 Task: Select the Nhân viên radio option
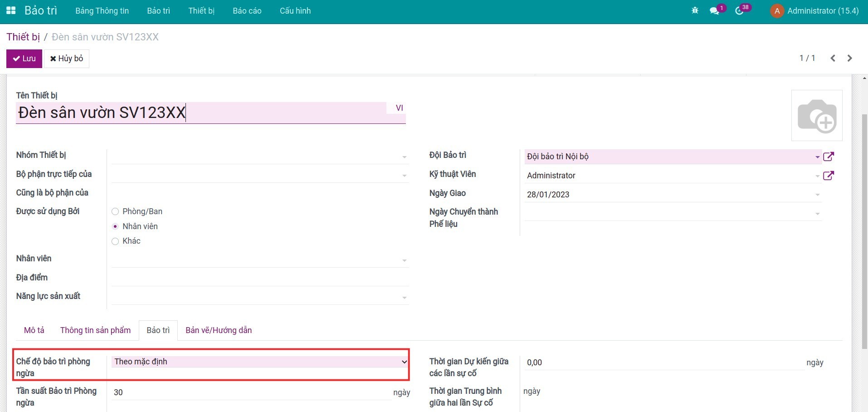pyautogui.click(x=115, y=226)
